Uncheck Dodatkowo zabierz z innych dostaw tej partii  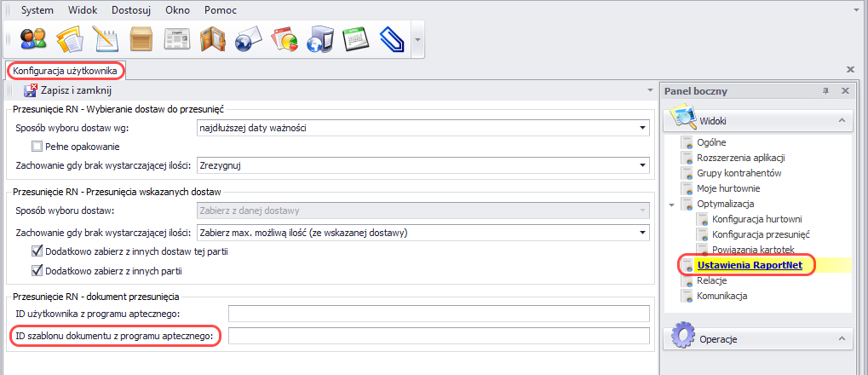(37, 251)
